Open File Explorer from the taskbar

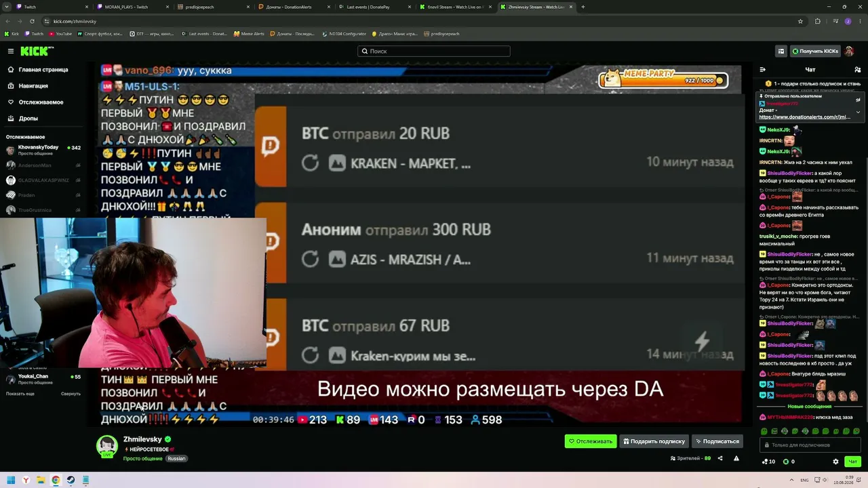pyautogui.click(x=41, y=480)
